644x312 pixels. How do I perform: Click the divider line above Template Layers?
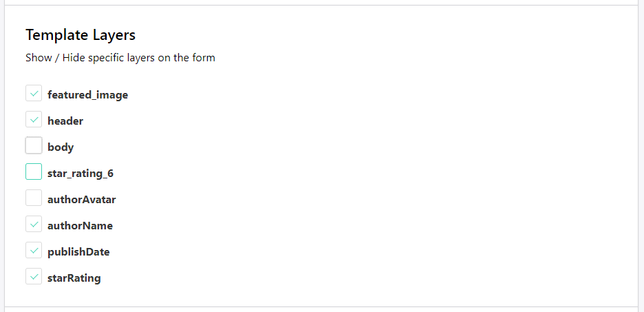coord(321,6)
